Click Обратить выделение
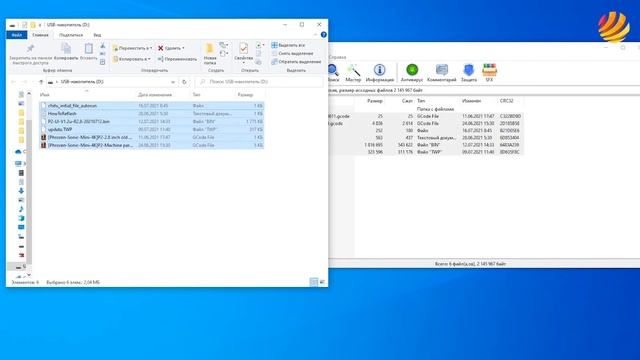The image size is (640, 360). point(296,62)
